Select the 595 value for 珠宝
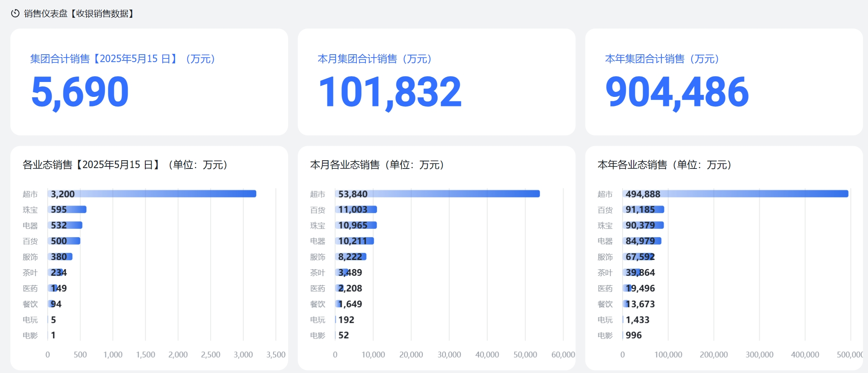 click(x=59, y=209)
